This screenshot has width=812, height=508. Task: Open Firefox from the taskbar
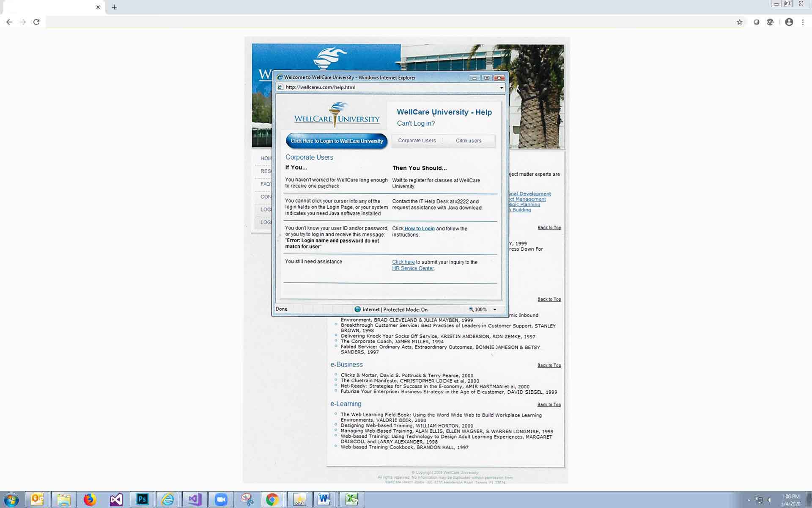coord(90,500)
